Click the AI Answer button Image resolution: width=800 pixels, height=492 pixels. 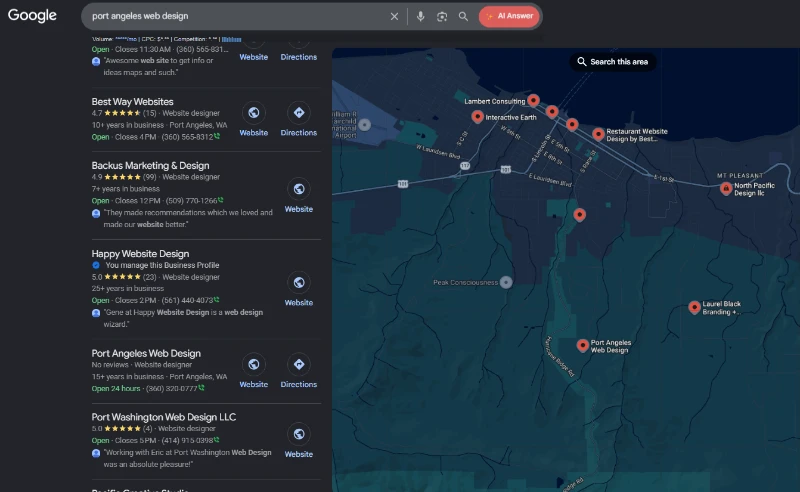509,16
